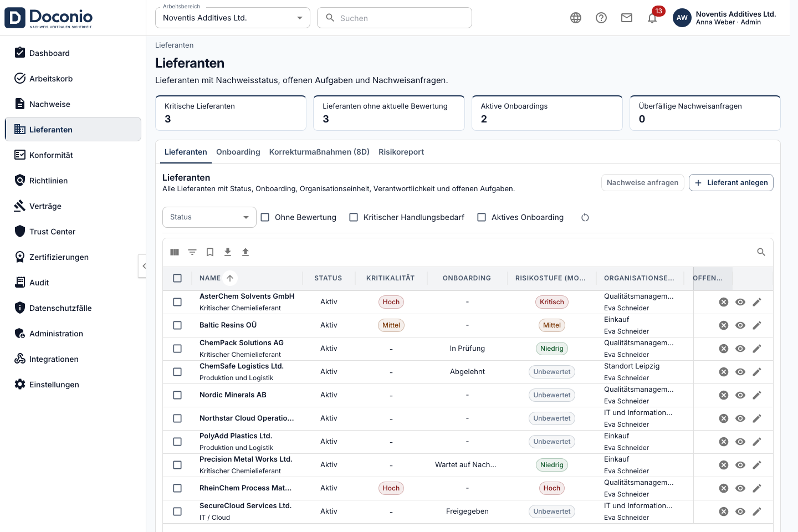
Task: Go to Dashboard in the sidebar
Action: (73, 53)
